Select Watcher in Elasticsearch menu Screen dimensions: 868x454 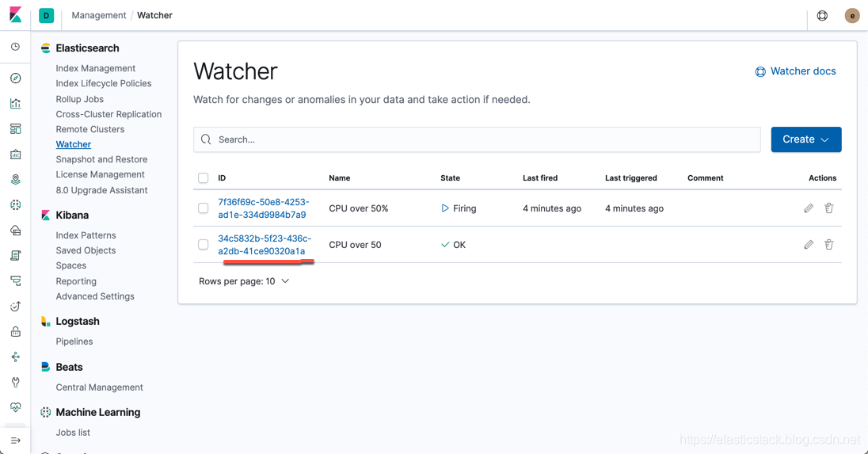(73, 144)
